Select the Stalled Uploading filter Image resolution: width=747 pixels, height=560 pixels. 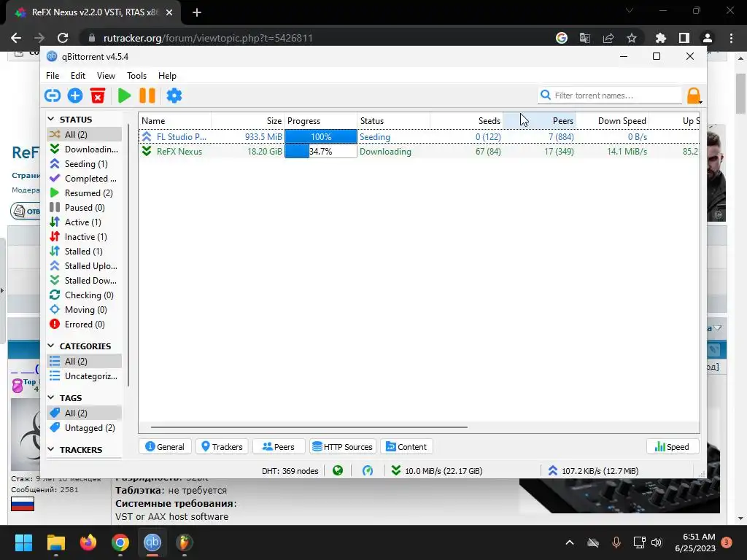(85, 266)
